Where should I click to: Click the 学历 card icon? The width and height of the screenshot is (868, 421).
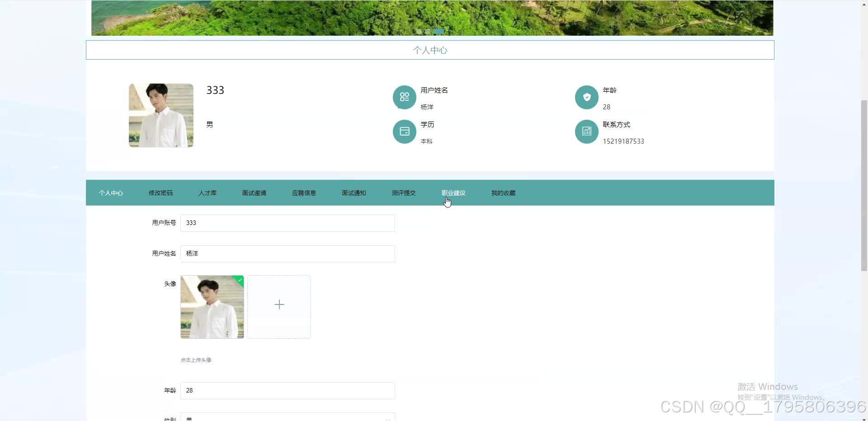pos(404,131)
